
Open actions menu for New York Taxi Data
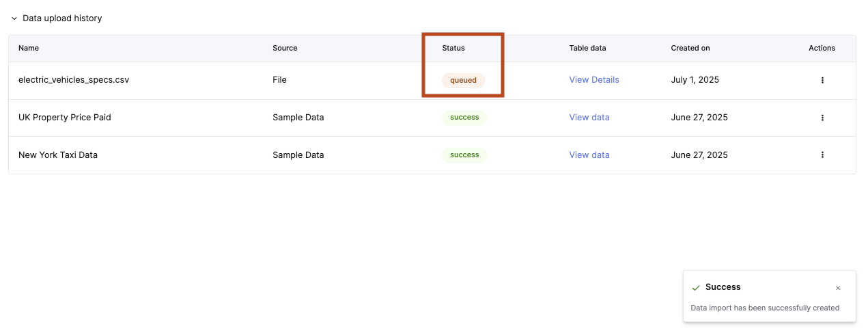(822, 155)
